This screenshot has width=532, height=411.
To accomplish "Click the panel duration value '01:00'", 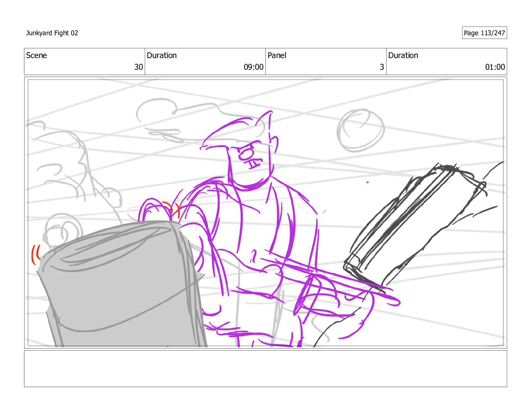I will tap(495, 67).
